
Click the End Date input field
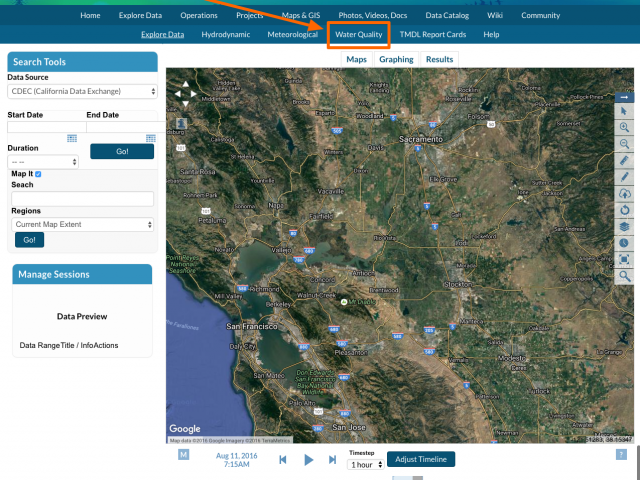126,127
